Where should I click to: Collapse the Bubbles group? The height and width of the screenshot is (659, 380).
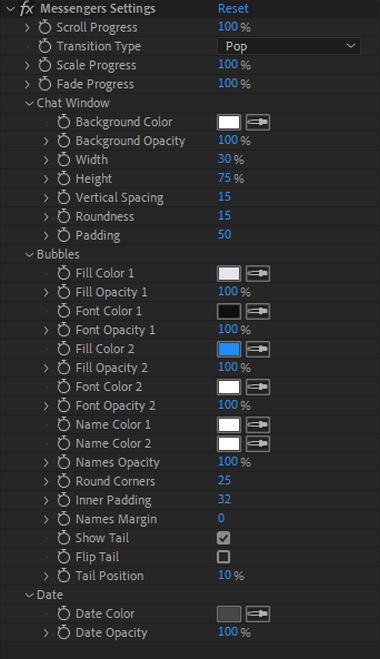[x=29, y=255]
